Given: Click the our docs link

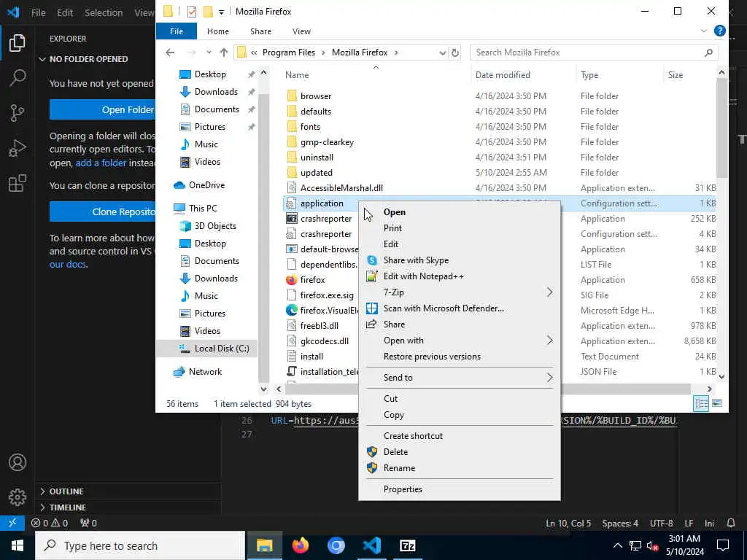Looking at the screenshot, I should pyautogui.click(x=68, y=264).
